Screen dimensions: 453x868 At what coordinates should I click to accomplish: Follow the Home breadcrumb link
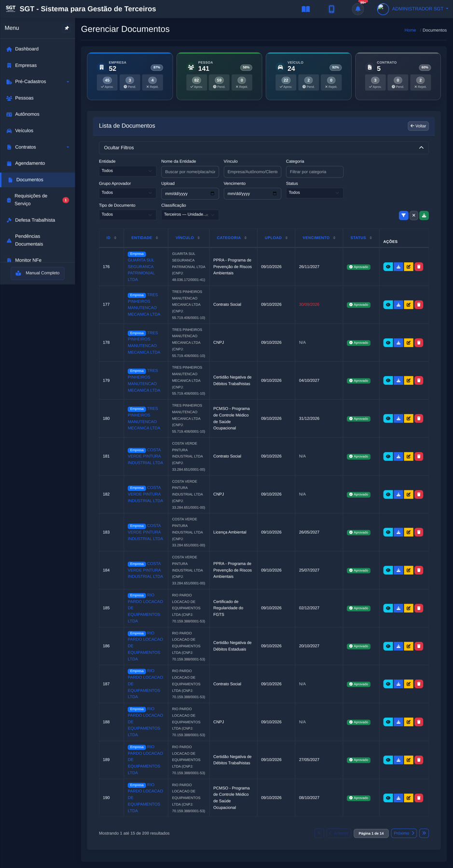[x=410, y=30]
